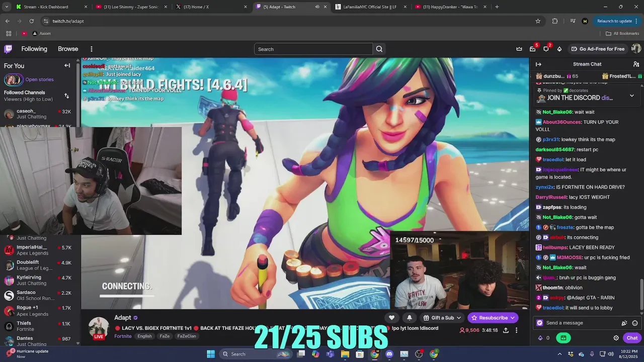The image size is (644, 362).
Task: Open the Chrome tab search dropdown
Action: [7, 7]
